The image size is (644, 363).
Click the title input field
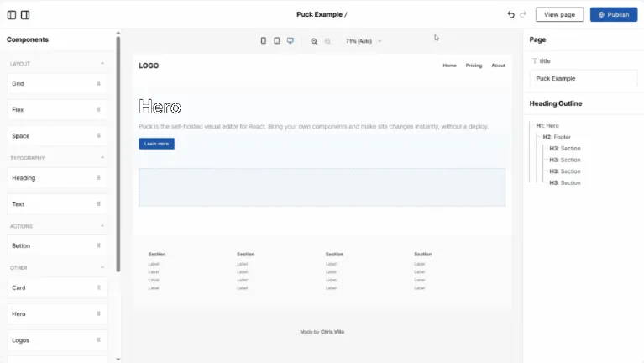pos(583,78)
